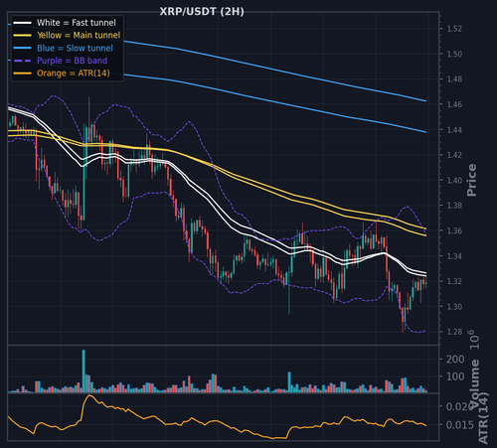The height and width of the screenshot is (448, 497).
Task: Click the XRP/USDT (2H) chart title
Action: (x=202, y=12)
